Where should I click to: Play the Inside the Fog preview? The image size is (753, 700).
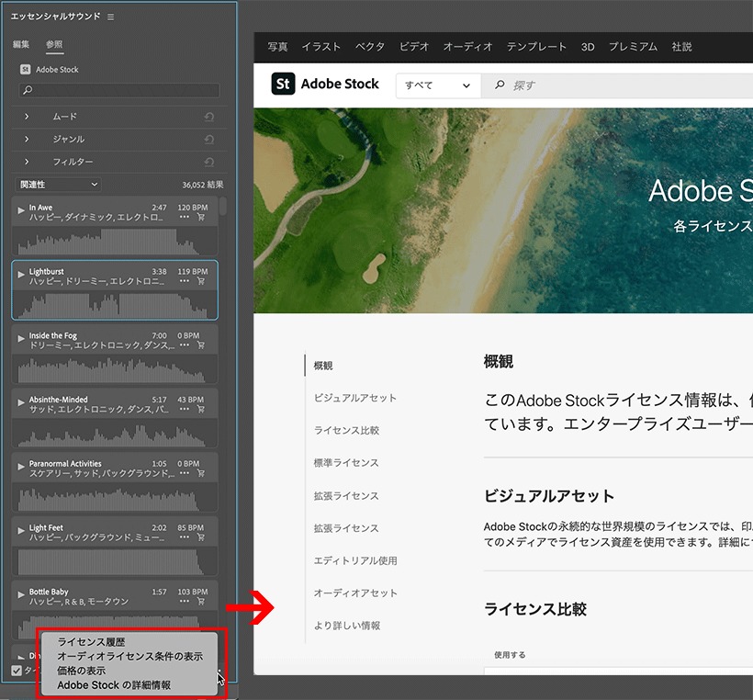(20, 338)
